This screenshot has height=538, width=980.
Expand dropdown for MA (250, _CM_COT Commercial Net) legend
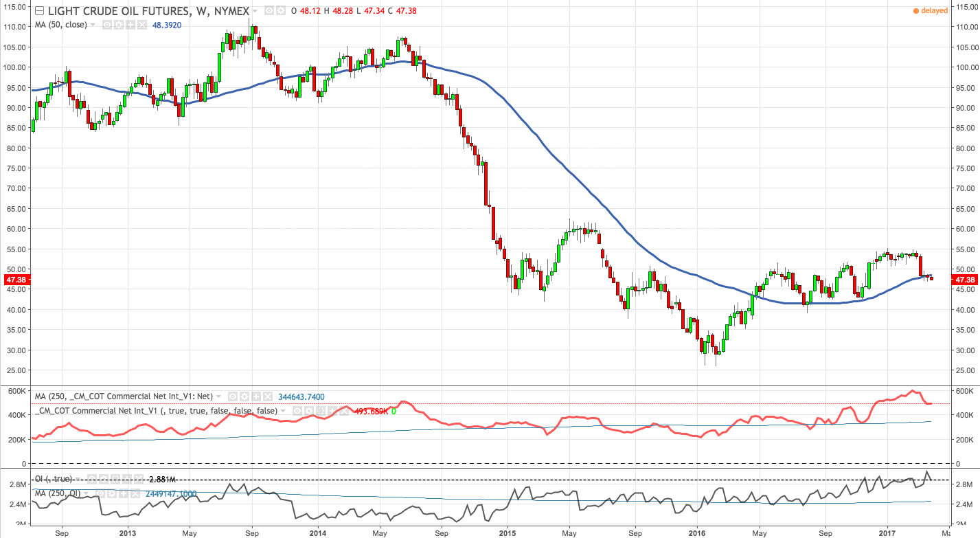click(218, 396)
